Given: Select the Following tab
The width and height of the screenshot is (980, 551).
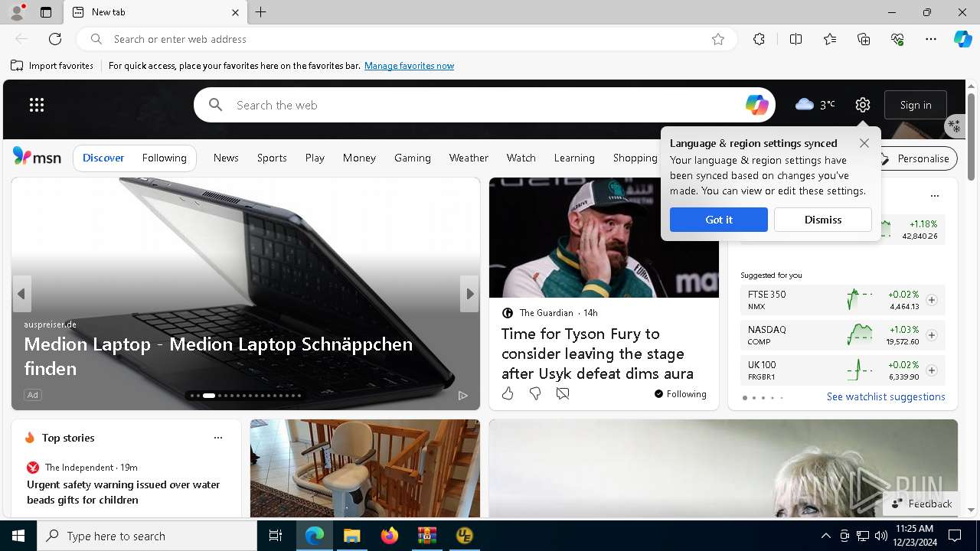Looking at the screenshot, I should click(x=165, y=158).
